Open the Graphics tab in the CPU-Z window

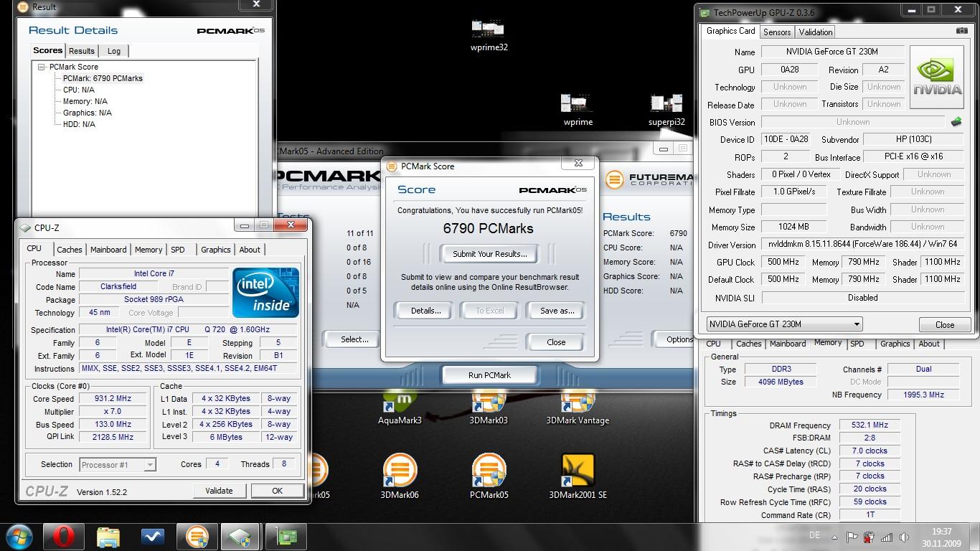216,250
